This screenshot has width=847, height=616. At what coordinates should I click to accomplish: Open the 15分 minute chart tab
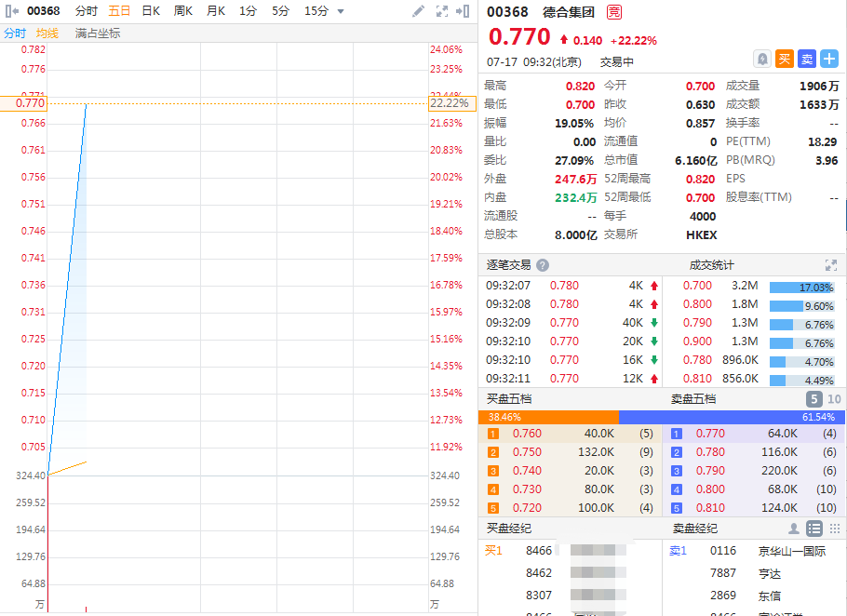point(316,11)
